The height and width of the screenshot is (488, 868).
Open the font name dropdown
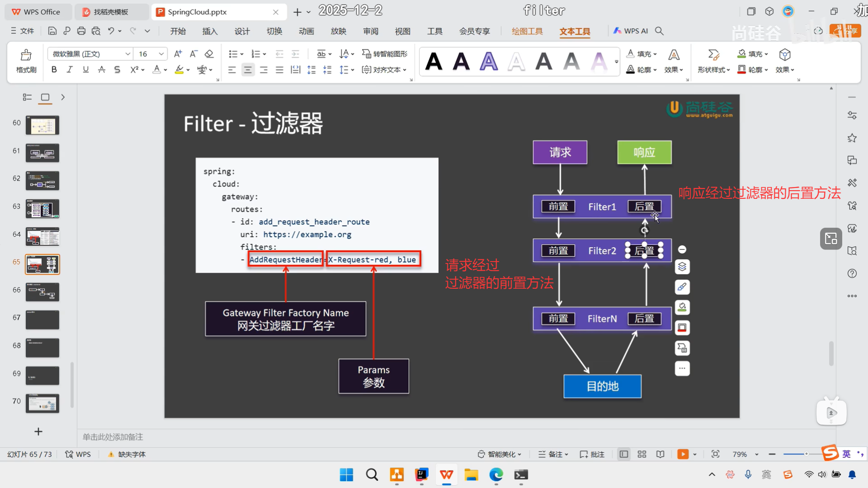pyautogui.click(x=128, y=54)
